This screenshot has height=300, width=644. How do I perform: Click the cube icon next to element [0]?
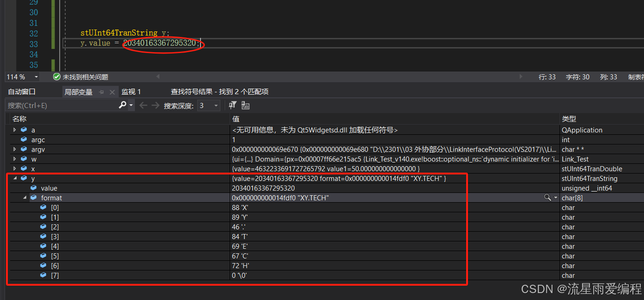coord(43,207)
